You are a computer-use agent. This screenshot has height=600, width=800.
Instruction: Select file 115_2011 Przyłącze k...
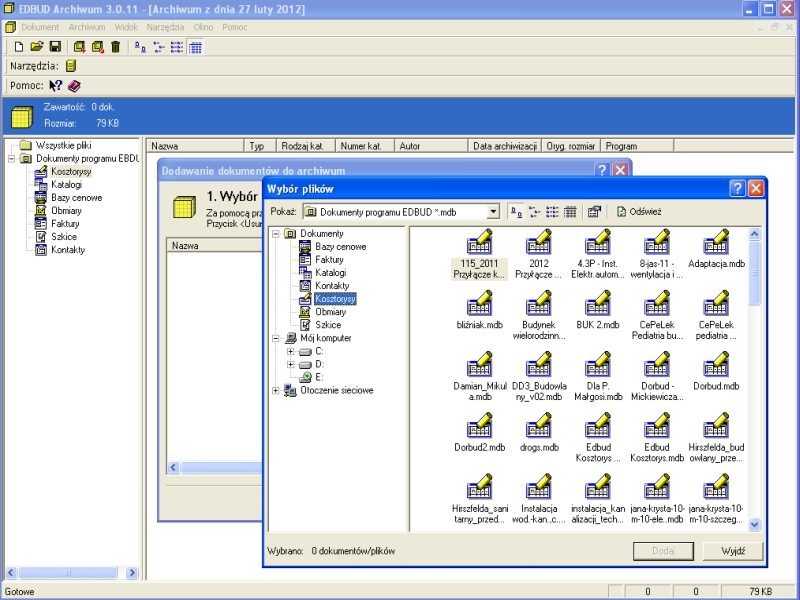tap(479, 254)
